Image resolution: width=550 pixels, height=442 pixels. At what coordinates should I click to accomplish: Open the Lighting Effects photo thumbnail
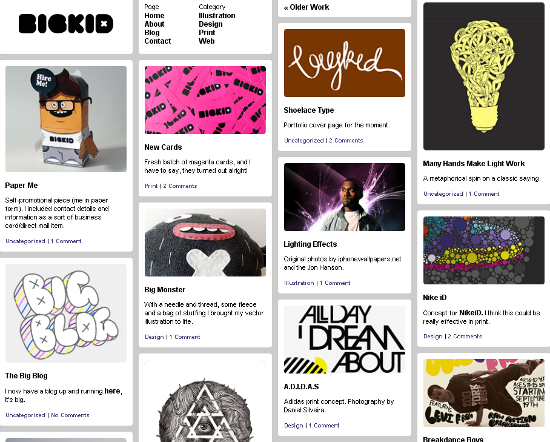pos(344,197)
